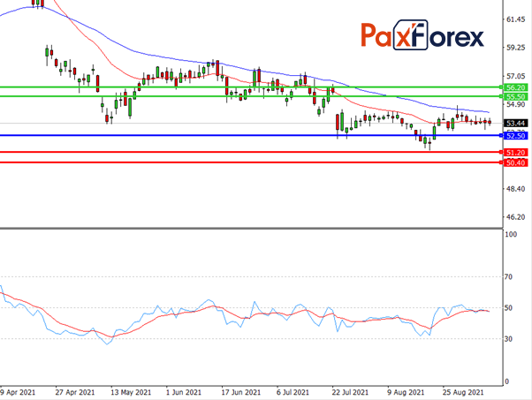Click the 6 Jul 2021 date label

coord(293,392)
